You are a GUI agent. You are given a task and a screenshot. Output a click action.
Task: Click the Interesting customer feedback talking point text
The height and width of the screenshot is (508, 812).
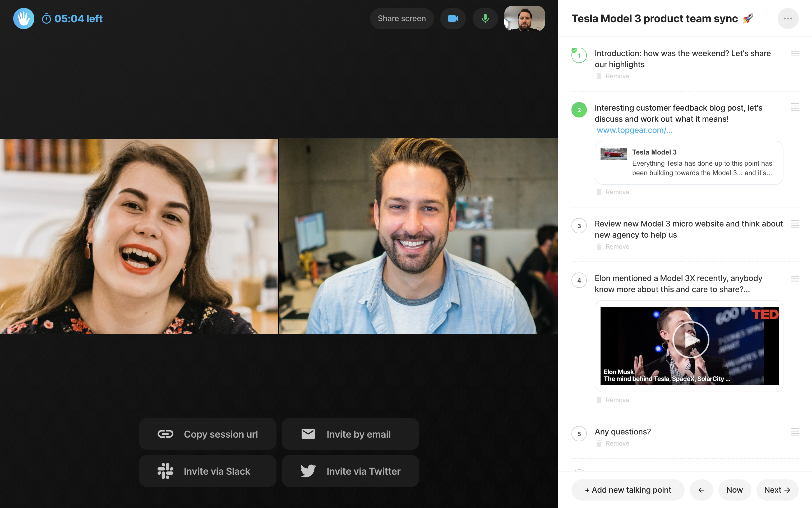click(679, 113)
